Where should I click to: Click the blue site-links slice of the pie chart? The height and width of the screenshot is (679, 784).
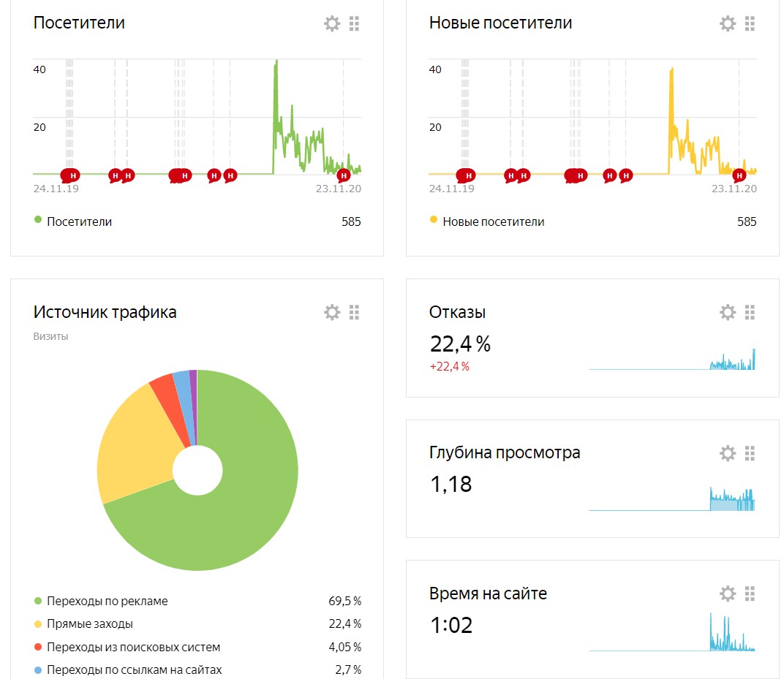[x=184, y=400]
